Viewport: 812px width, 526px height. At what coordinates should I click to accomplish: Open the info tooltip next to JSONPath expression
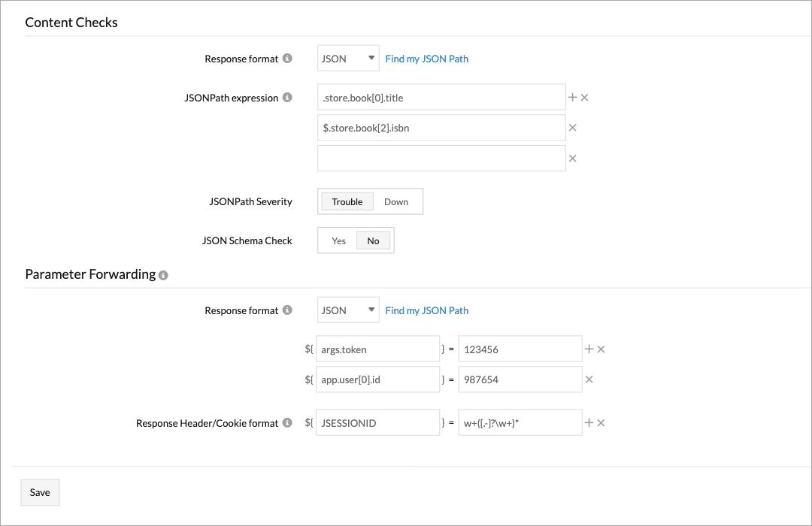[289, 97]
